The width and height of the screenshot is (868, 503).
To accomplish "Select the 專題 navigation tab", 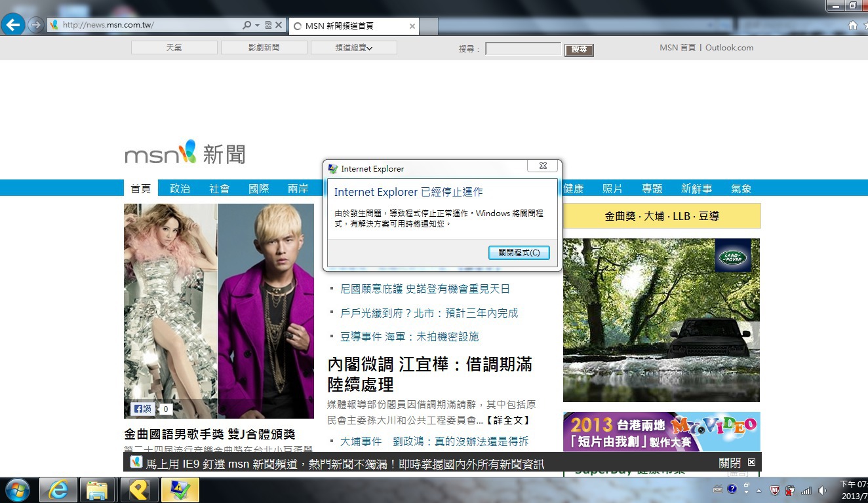I will pos(652,189).
